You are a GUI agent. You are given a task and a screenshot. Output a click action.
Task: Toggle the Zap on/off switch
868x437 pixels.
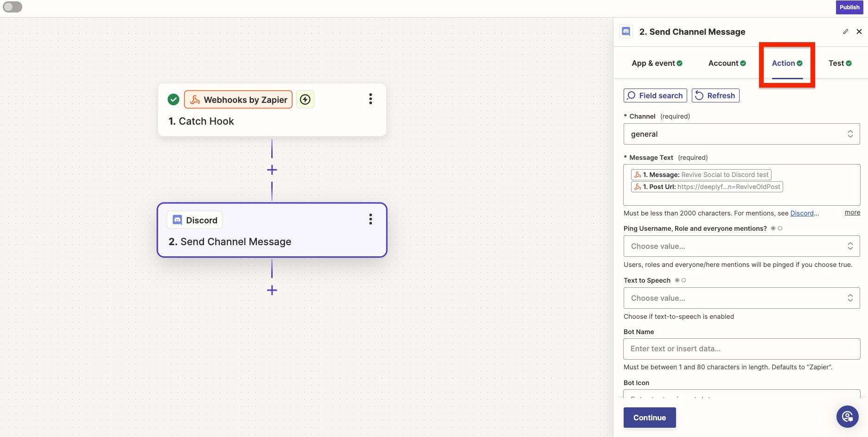tap(13, 7)
